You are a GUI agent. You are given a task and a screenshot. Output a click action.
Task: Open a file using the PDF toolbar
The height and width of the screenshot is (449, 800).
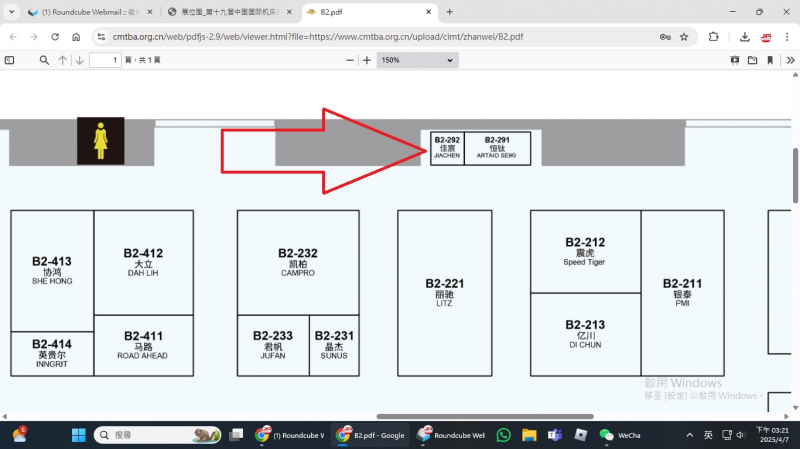(752, 60)
